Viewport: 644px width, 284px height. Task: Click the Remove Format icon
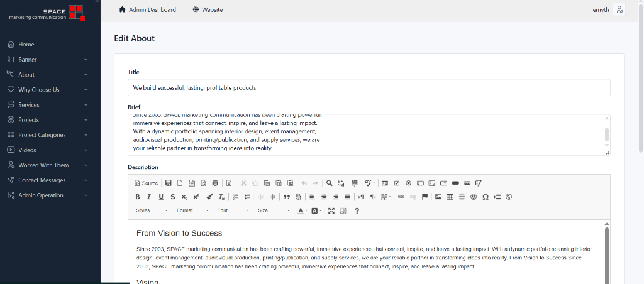221,197
